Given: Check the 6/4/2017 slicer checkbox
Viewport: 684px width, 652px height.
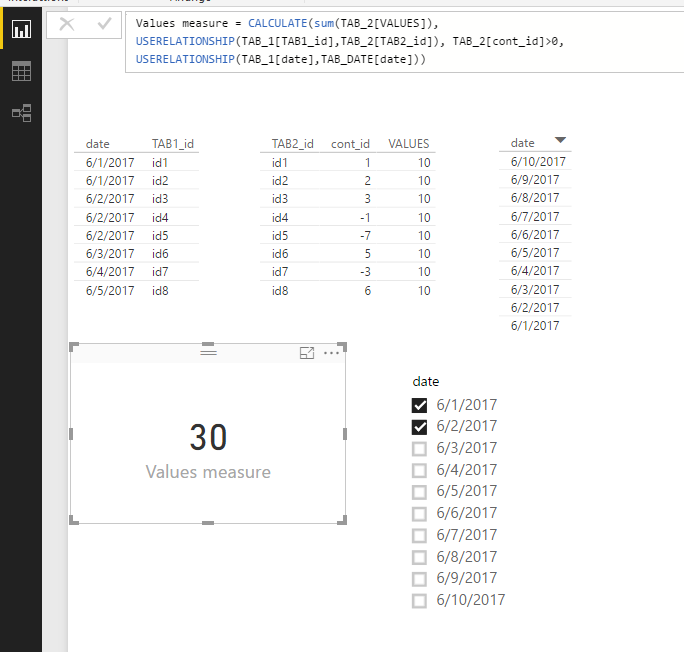Looking at the screenshot, I should pyautogui.click(x=419, y=471).
